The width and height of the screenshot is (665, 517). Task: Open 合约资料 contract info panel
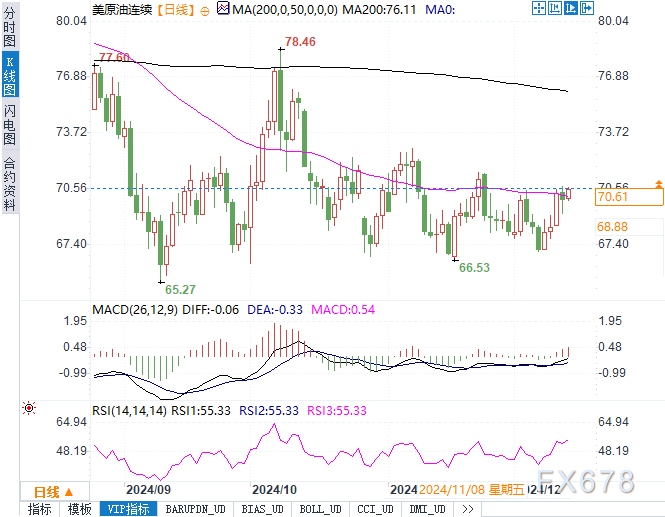[10, 184]
